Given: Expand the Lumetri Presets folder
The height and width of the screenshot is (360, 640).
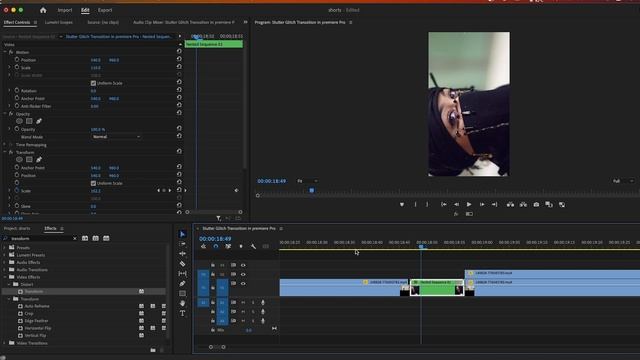Looking at the screenshot, I should tap(5, 255).
